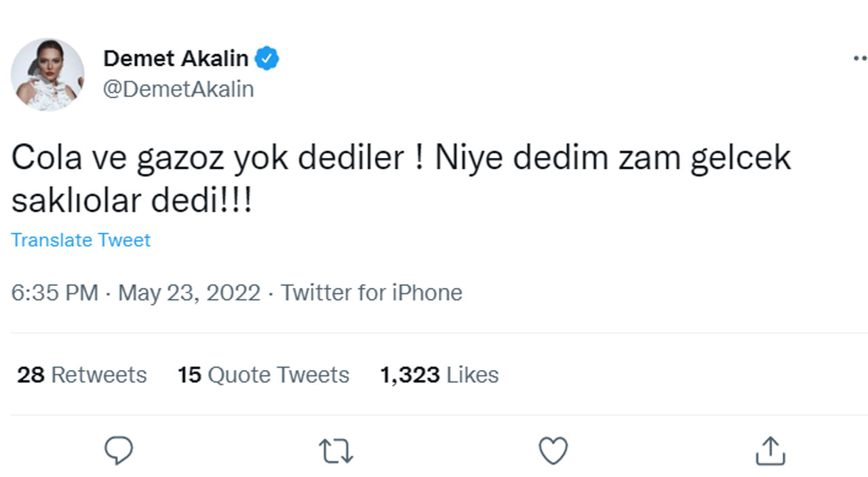Open the reply composer via speech bubble icon
Viewport: 868px width, 477px height.
(121, 449)
